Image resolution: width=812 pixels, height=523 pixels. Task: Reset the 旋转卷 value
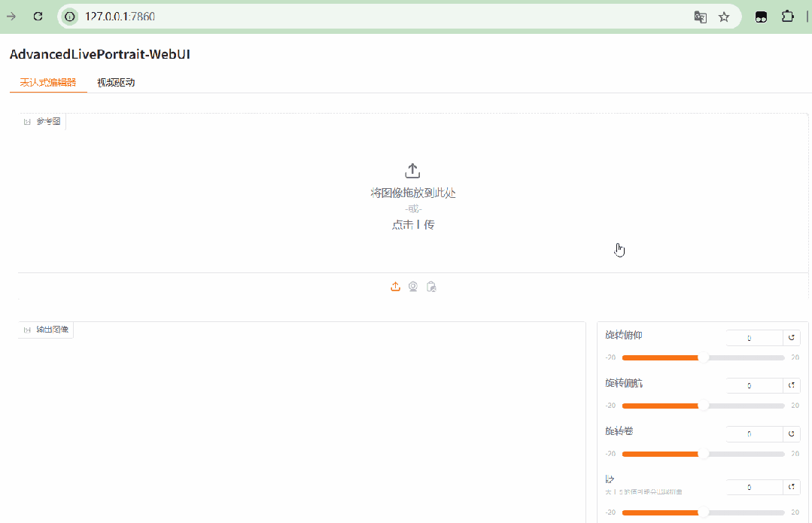[x=791, y=433]
